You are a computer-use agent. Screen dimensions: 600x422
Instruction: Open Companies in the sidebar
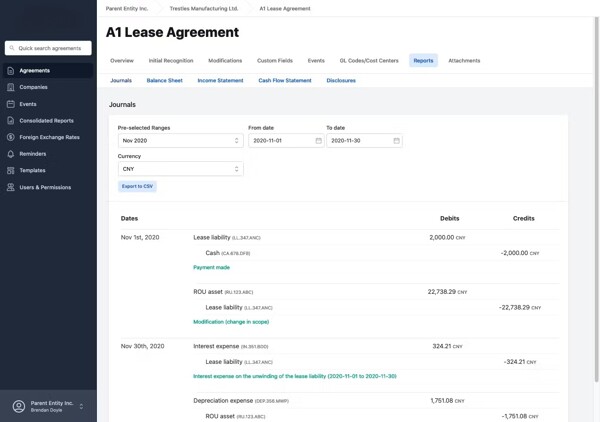(48, 87)
